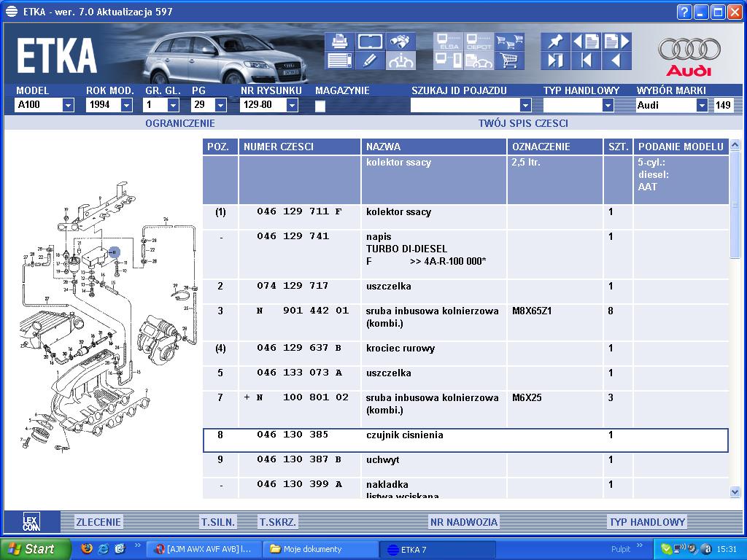Open WYBÓR MARKI dropdown showing Audi
This screenshot has height=560, width=747.
[702, 105]
